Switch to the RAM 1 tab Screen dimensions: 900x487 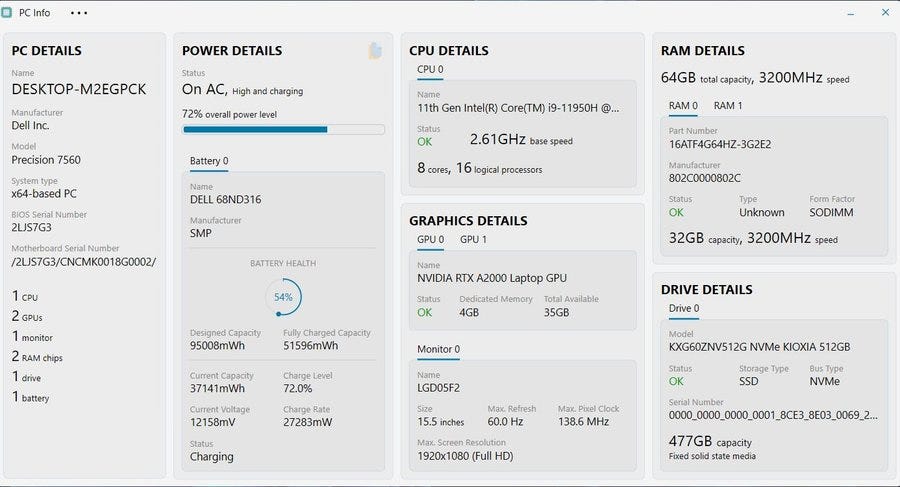[728, 106]
